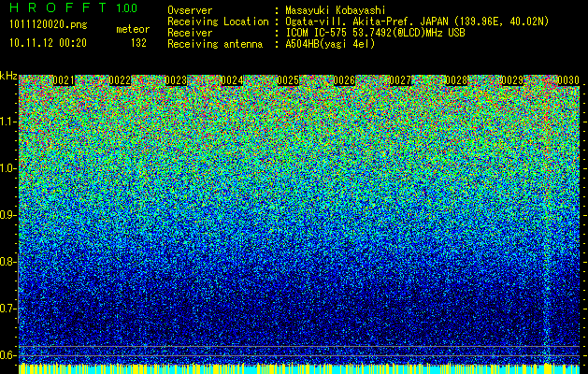Click the date stamp 10.11.12 00:20
Image resolution: width=588 pixels, height=374 pixels.
[48, 43]
